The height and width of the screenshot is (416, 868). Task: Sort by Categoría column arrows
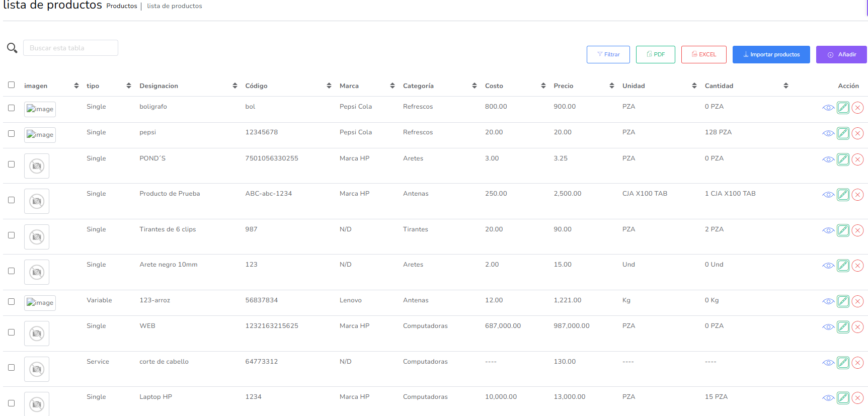(474, 86)
